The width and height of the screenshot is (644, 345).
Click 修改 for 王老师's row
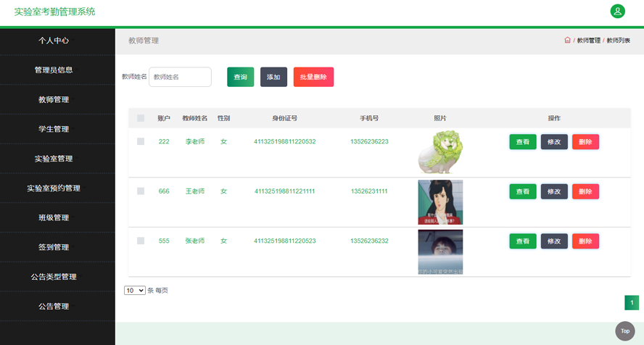coord(554,191)
